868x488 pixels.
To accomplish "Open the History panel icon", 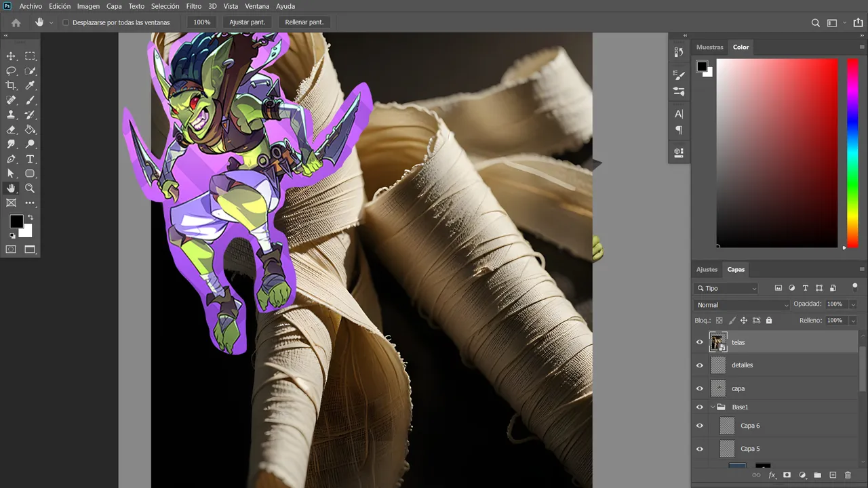I will (x=679, y=52).
